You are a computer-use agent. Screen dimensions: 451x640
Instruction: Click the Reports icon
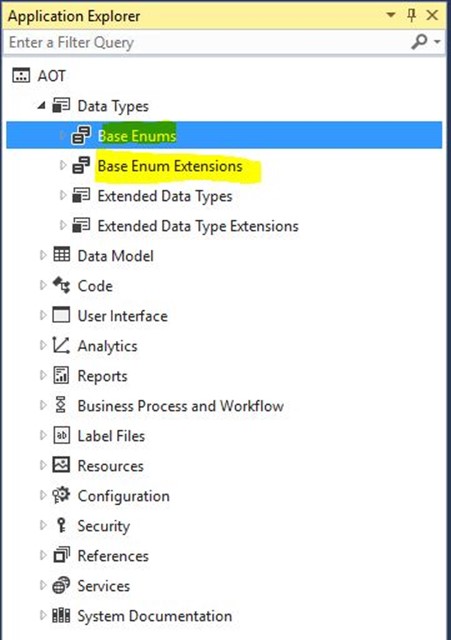(x=61, y=375)
